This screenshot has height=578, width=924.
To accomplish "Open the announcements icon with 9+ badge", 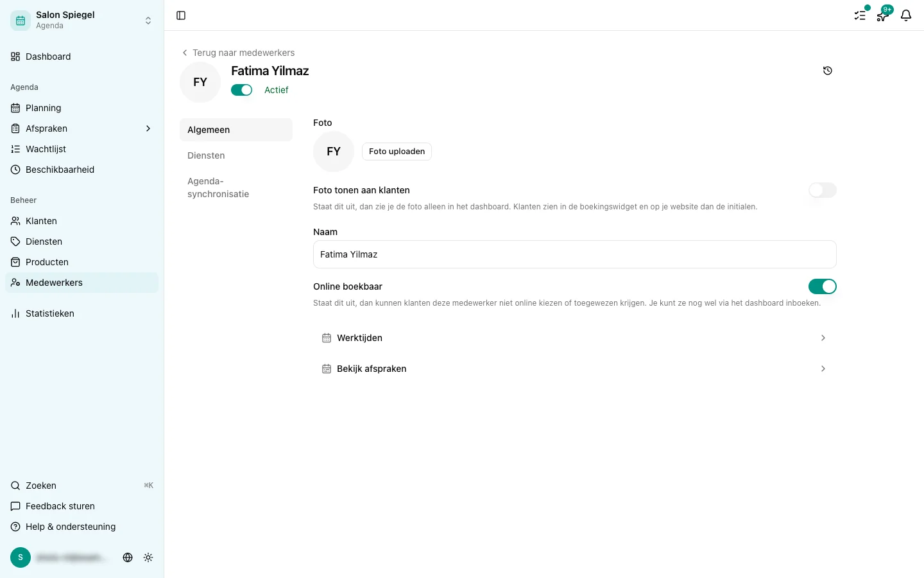I will pos(883,15).
